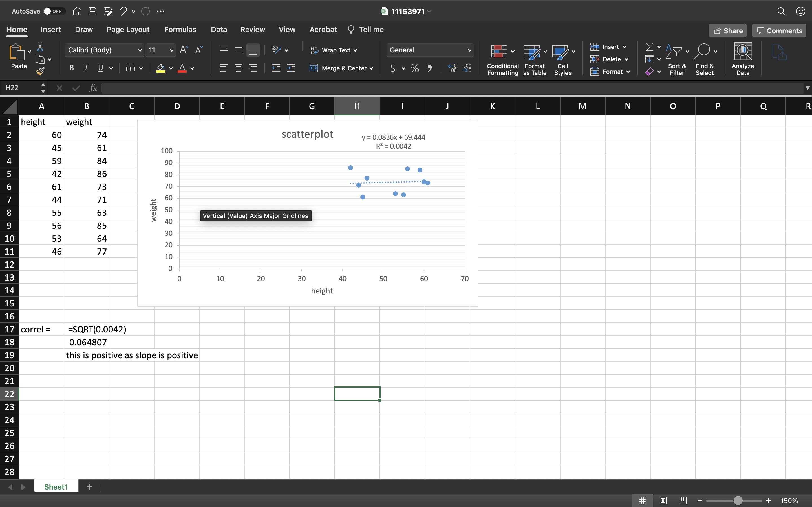The height and width of the screenshot is (507, 812).
Task: Open the Formulas ribbon tab
Action: [180, 30]
